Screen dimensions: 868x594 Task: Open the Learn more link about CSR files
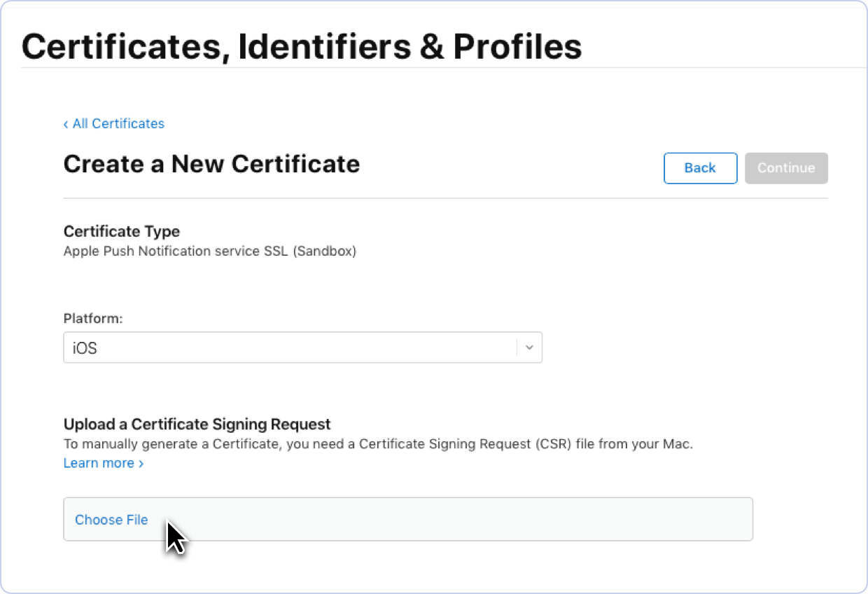click(x=99, y=463)
